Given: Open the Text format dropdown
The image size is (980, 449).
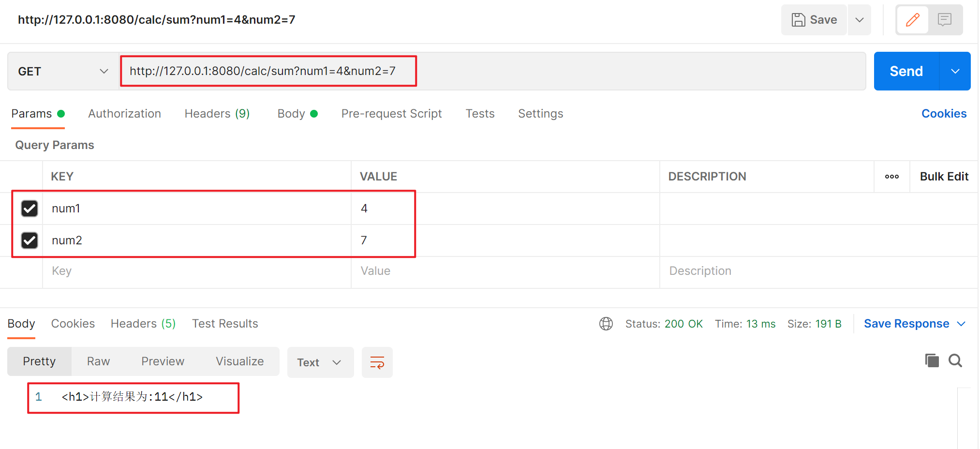Looking at the screenshot, I should click(320, 362).
